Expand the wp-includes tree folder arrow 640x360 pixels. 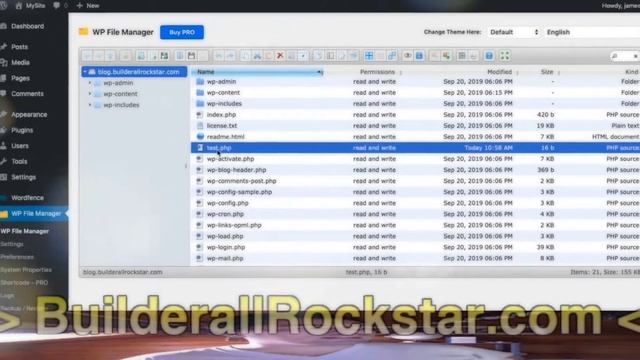pyautogui.click(x=90, y=105)
